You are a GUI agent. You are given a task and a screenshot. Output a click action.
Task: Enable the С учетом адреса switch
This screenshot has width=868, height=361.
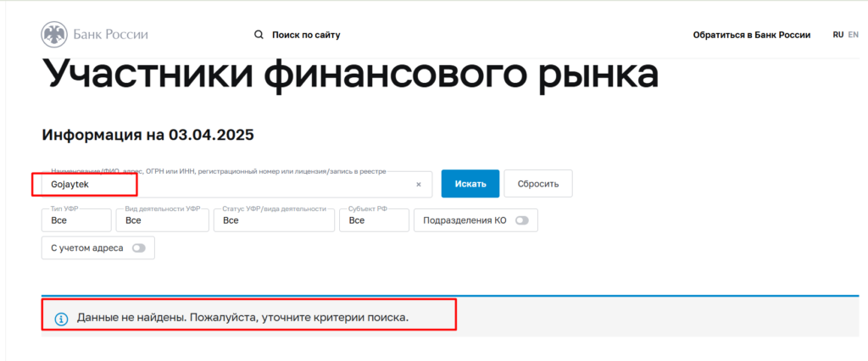138,248
